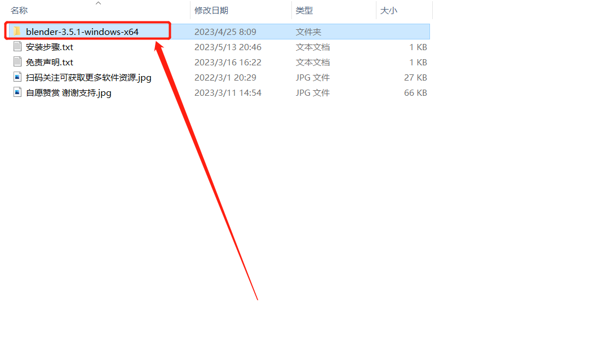Click the 2023/4/25 8:09 date of blender folder

(x=225, y=32)
